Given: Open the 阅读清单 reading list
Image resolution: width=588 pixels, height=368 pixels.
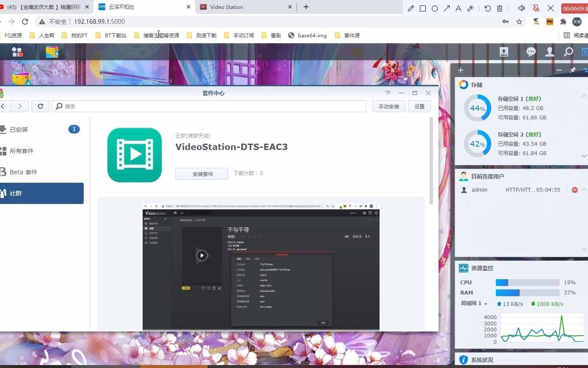Looking at the screenshot, I should pos(576,36).
